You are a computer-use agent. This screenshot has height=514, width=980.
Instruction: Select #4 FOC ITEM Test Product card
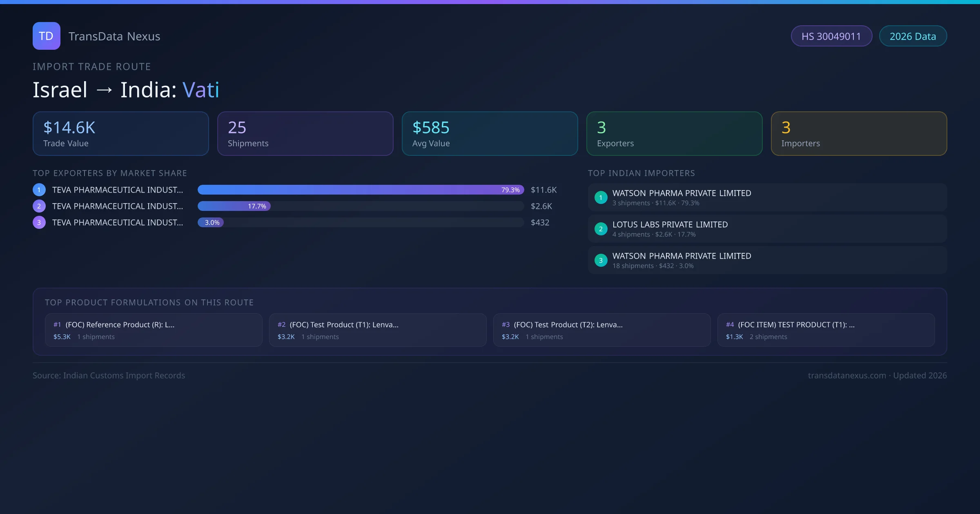826,330
